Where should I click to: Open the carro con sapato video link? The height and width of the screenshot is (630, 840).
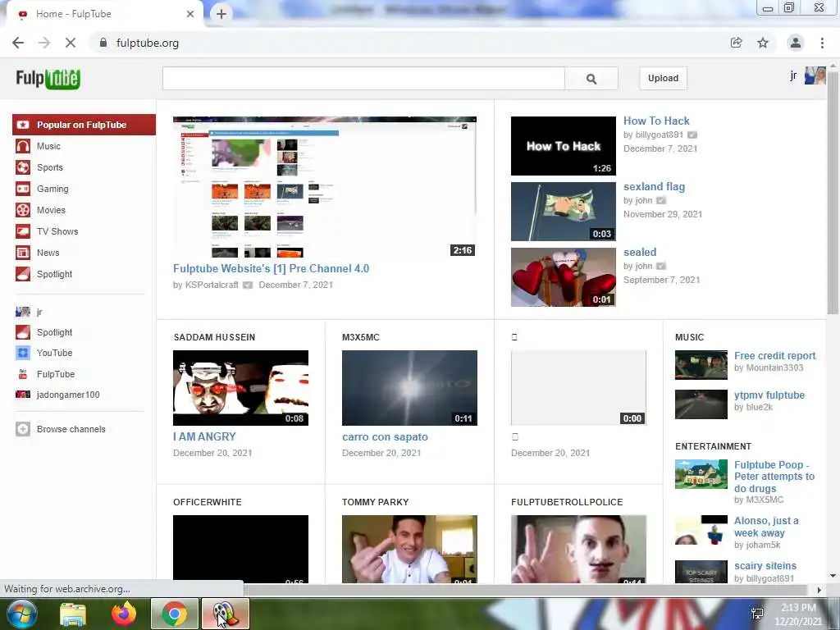click(386, 437)
